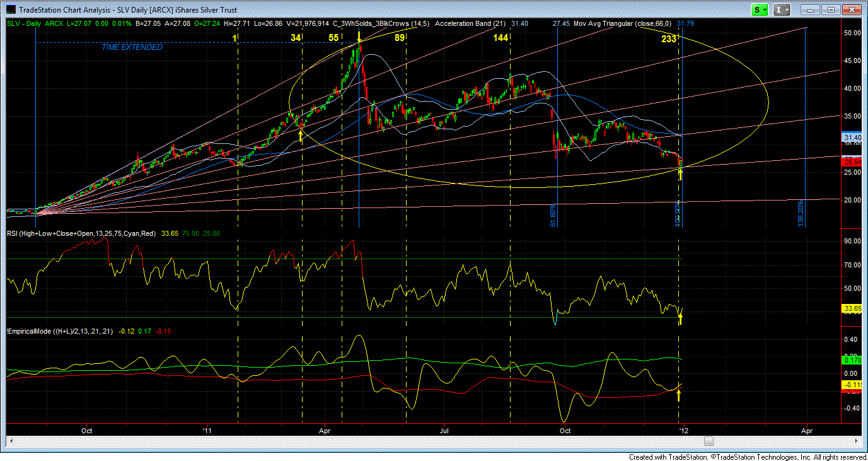
Task: Click the green '0.170' axis marker
Action: click(x=852, y=360)
